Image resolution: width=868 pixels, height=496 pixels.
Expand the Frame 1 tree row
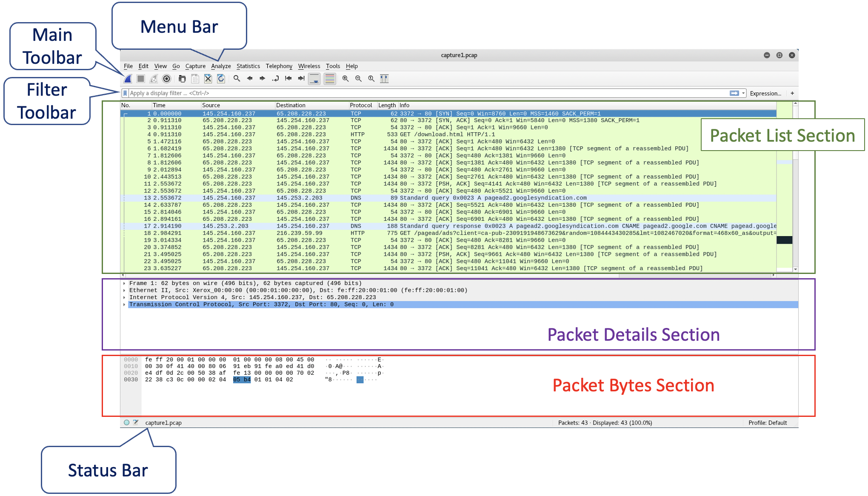124,283
